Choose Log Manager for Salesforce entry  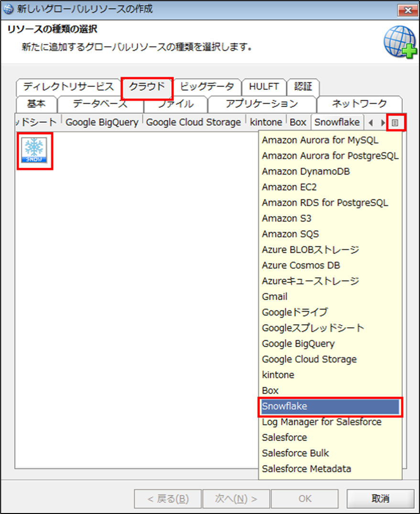(x=330, y=422)
